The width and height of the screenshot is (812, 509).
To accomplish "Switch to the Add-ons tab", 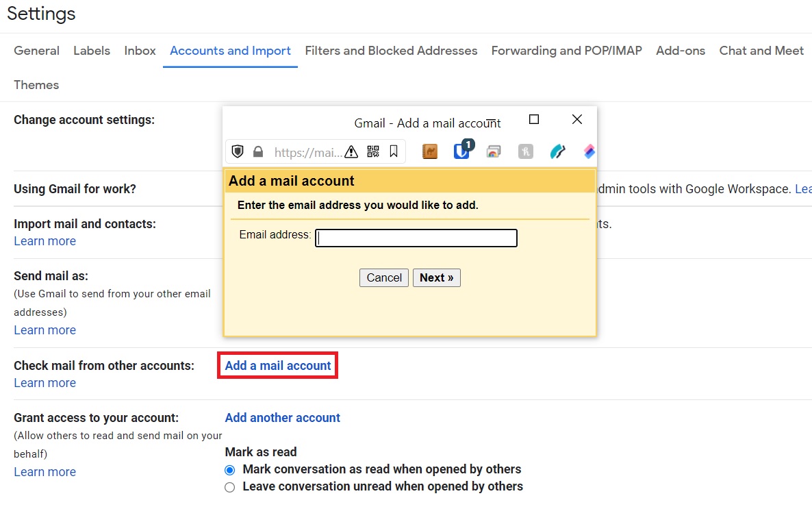I will pos(681,51).
